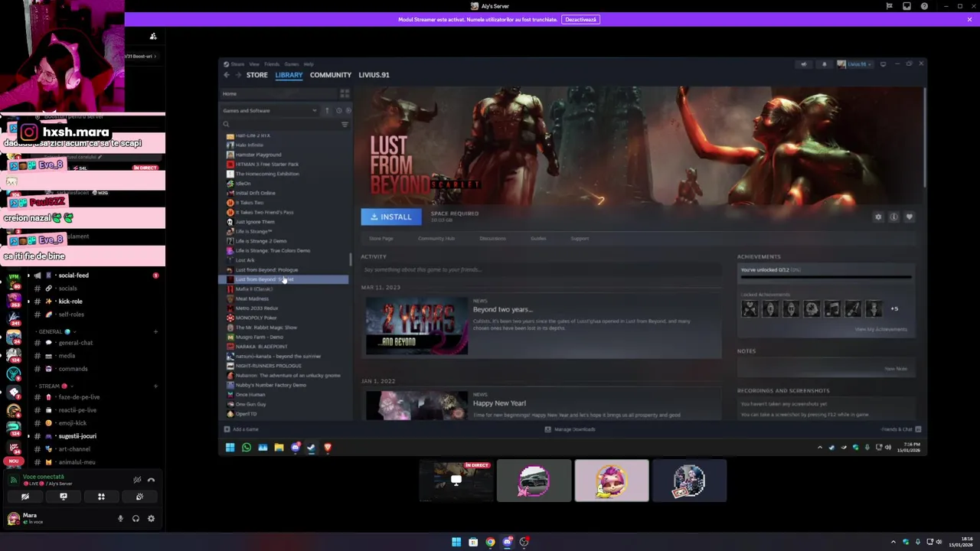Open Friends & Chat in Steam
This screenshot has height=551, width=980.
tap(900, 429)
